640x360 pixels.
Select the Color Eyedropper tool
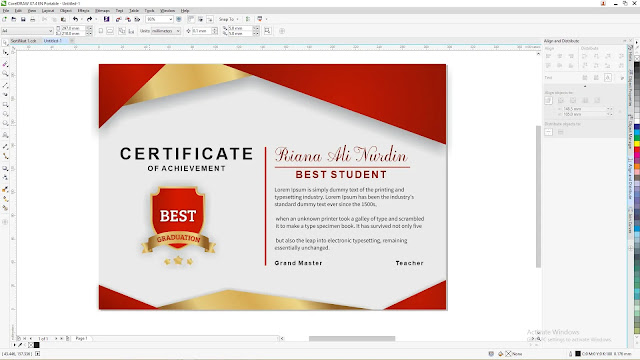coord(5,189)
